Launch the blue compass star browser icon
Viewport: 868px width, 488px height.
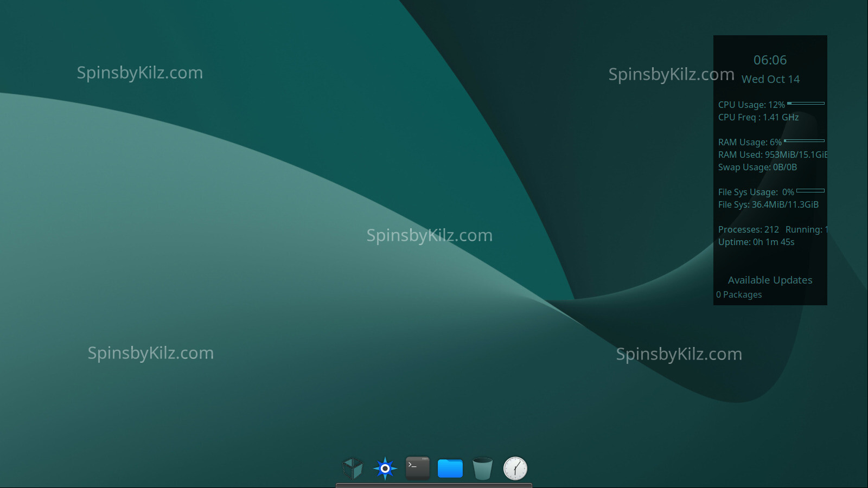tap(385, 468)
